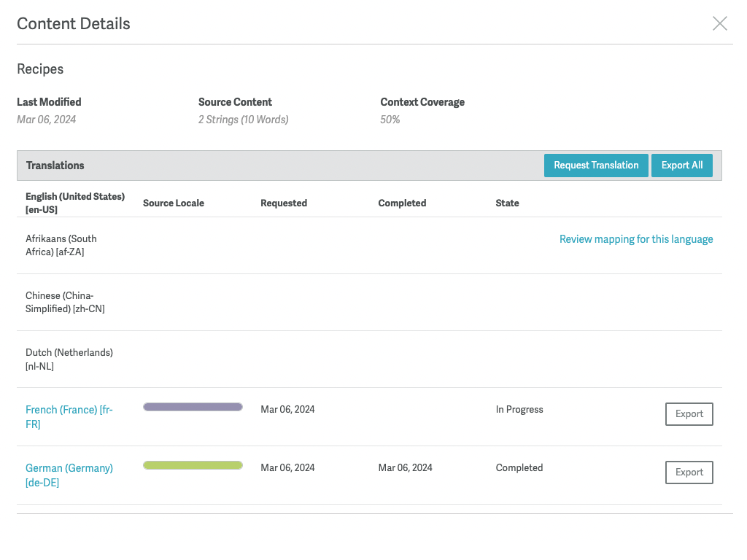Select the Requested column header

point(284,203)
